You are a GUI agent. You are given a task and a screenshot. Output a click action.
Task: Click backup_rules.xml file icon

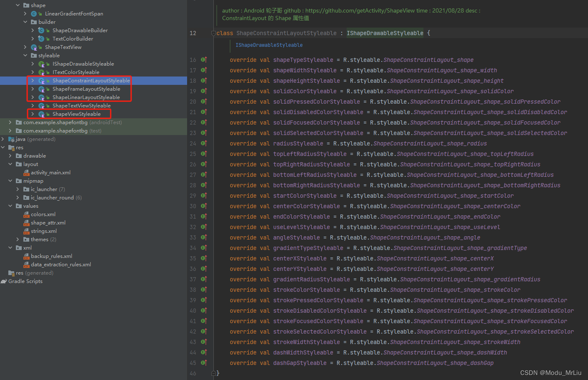(x=26, y=256)
